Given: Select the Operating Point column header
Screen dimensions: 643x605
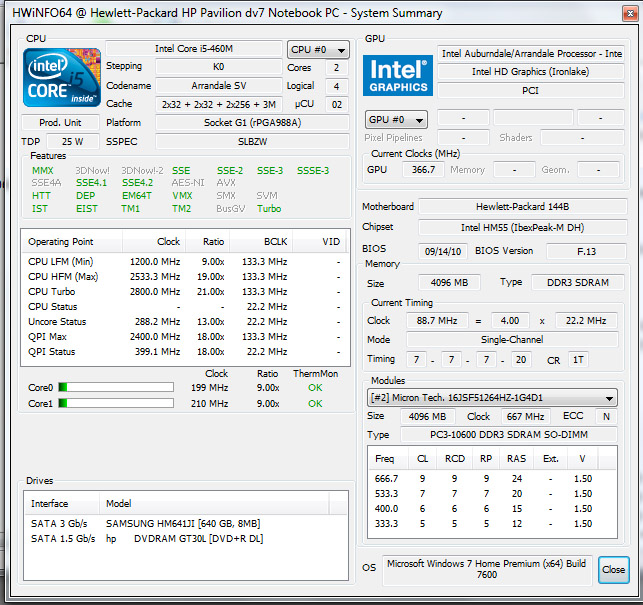Looking at the screenshot, I should click(72, 242).
